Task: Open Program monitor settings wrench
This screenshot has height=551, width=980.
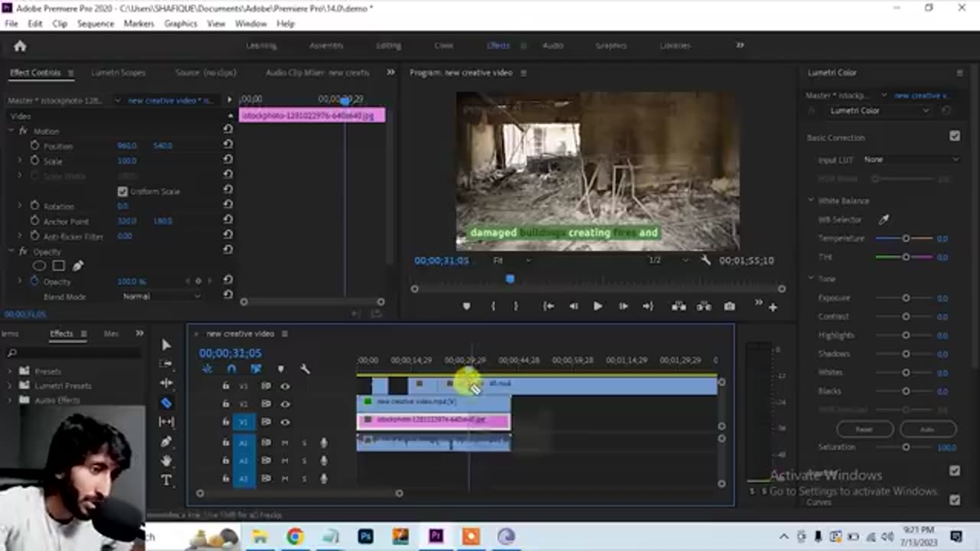Action: coord(706,260)
